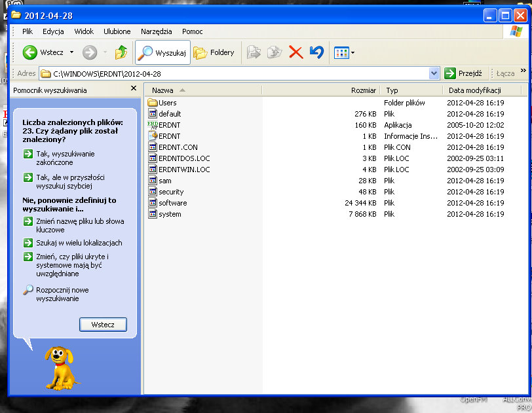The height and width of the screenshot is (413, 532).
Task: Select the software file icon
Action: [153, 203]
